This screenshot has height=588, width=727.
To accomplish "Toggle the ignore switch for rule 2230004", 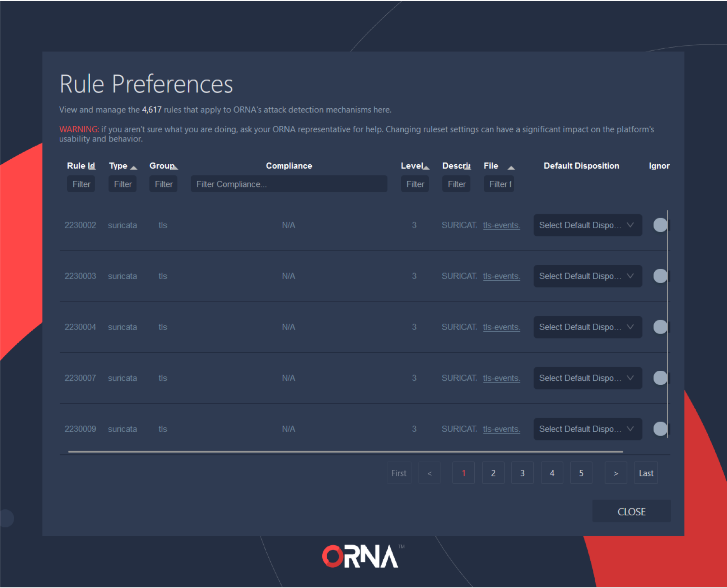I will point(660,327).
